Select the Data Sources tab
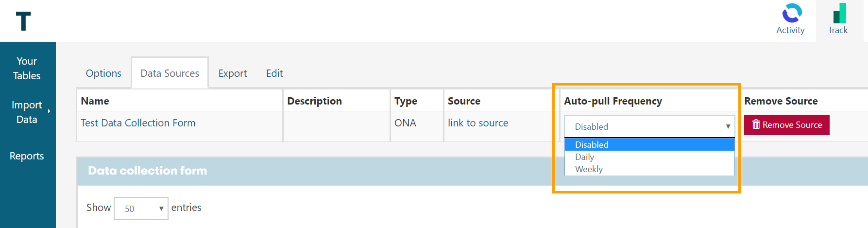The image size is (868, 228). coord(170,73)
